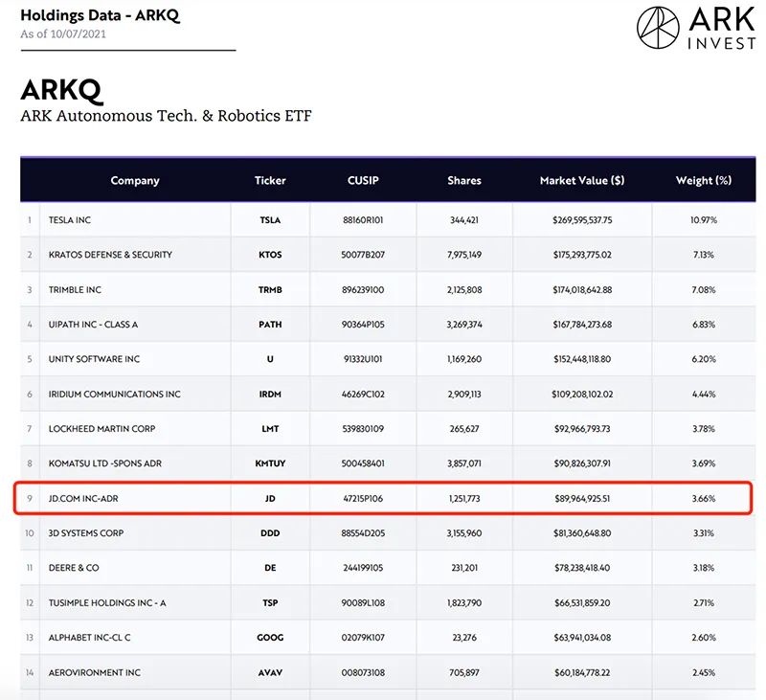Click the TRMB ticker cell

[x=270, y=290]
